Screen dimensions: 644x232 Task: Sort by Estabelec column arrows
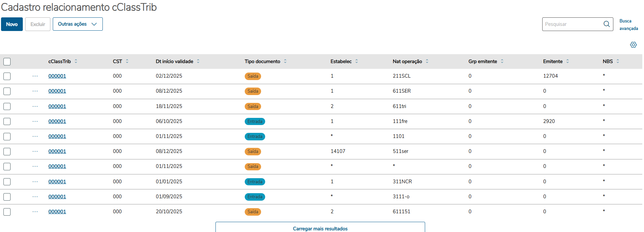(356, 61)
